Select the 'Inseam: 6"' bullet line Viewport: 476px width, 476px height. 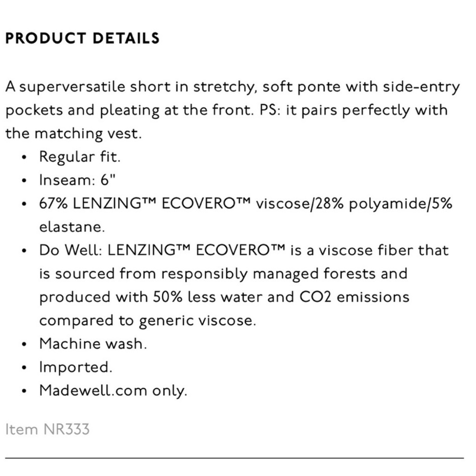pyautogui.click(x=78, y=180)
